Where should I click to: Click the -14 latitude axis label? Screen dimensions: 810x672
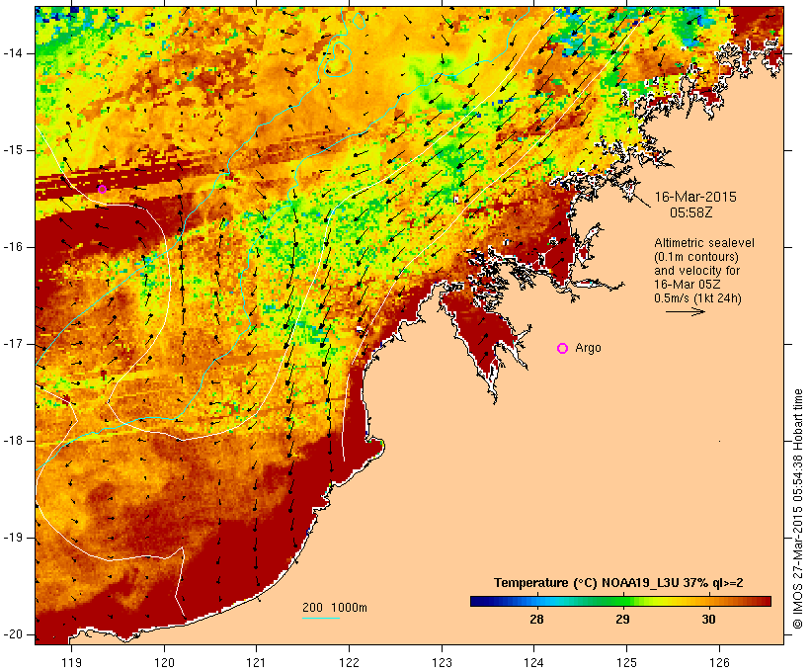pos(12,53)
